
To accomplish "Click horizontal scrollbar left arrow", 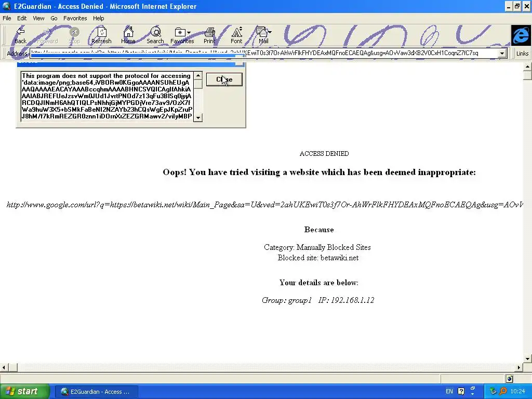I will [4, 367].
